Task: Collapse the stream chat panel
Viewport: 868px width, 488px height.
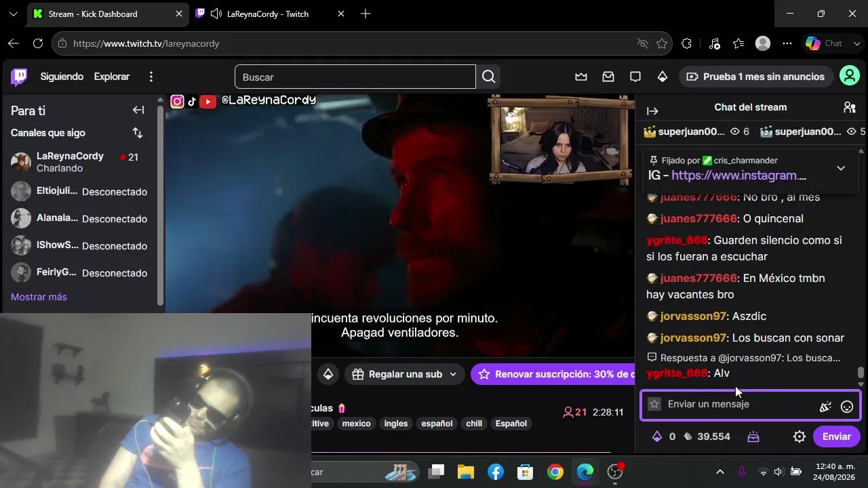Action: (x=652, y=111)
